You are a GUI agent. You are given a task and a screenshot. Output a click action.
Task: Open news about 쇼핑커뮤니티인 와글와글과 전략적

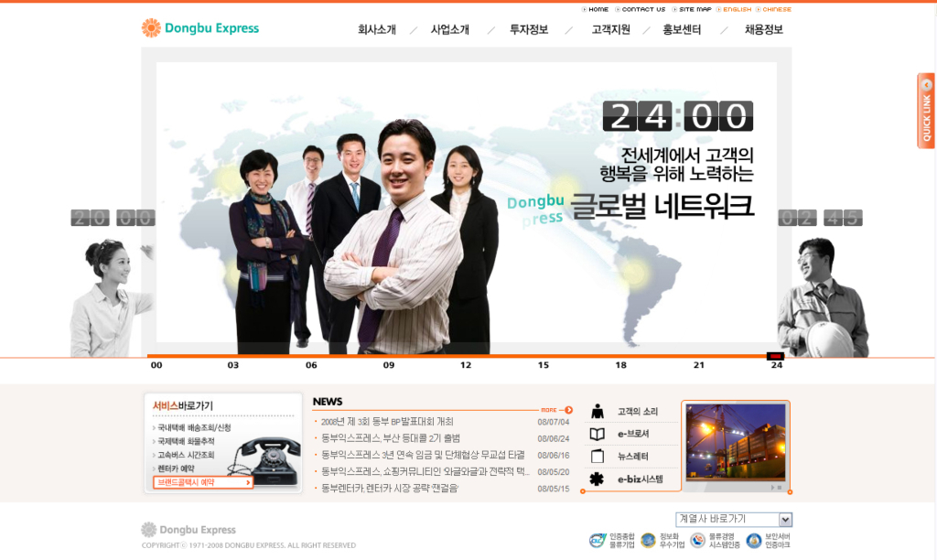coord(425,471)
